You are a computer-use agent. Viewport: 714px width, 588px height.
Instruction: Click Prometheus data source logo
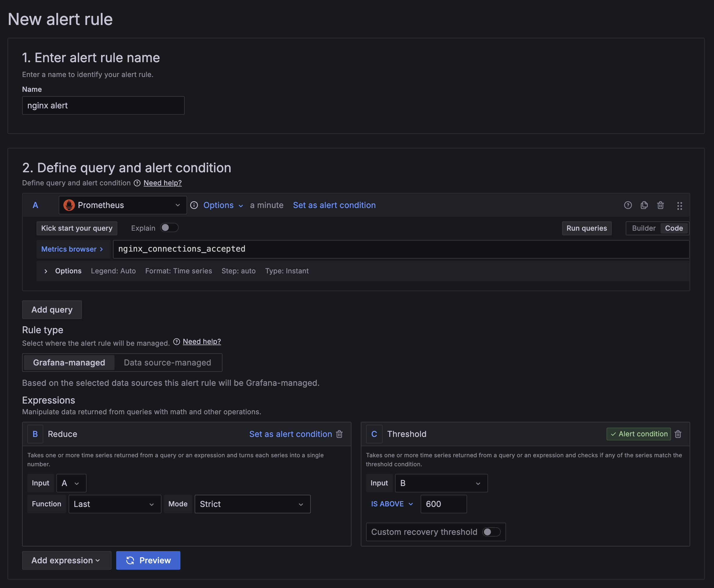coord(69,205)
